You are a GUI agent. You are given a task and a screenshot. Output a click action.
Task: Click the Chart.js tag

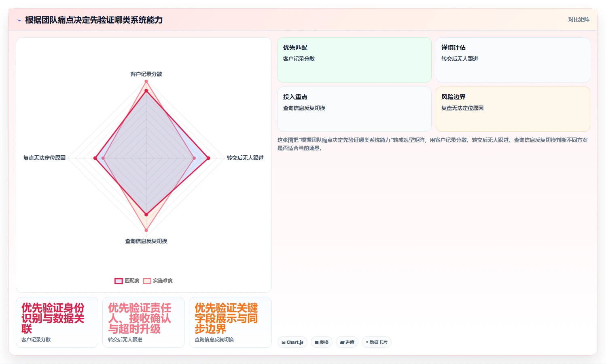pyautogui.click(x=292, y=342)
